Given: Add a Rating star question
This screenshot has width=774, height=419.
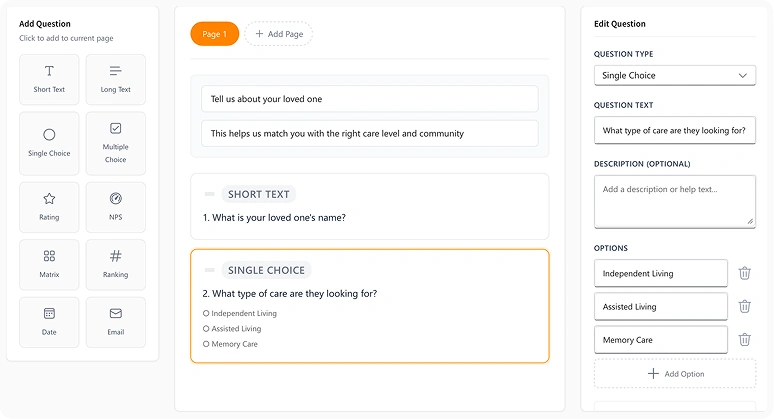Looking at the screenshot, I should click(x=49, y=207).
